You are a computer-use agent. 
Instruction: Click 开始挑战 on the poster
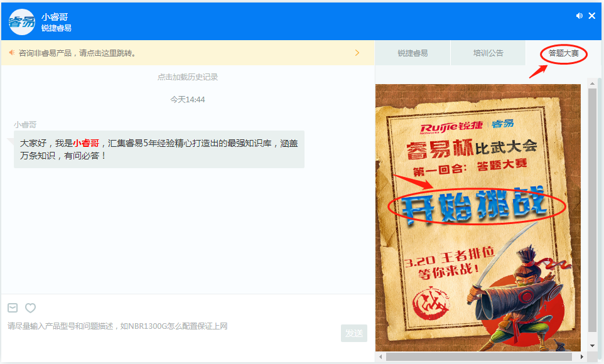click(475, 206)
